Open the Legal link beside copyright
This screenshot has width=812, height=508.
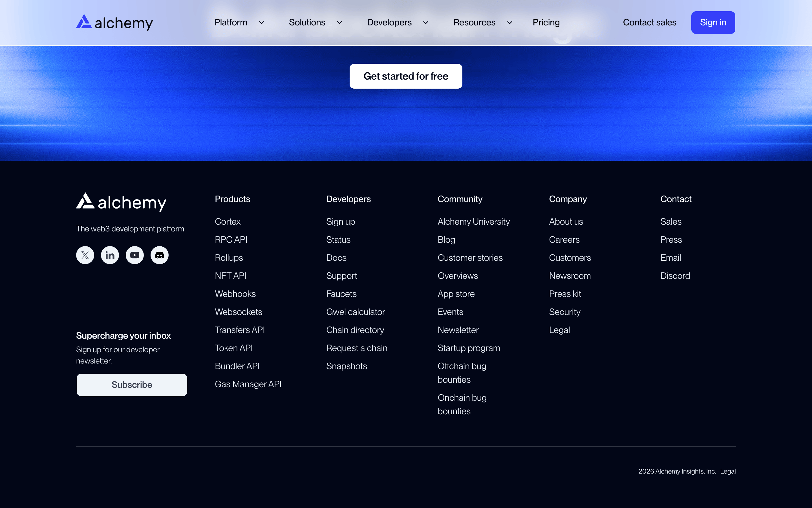[x=728, y=471]
